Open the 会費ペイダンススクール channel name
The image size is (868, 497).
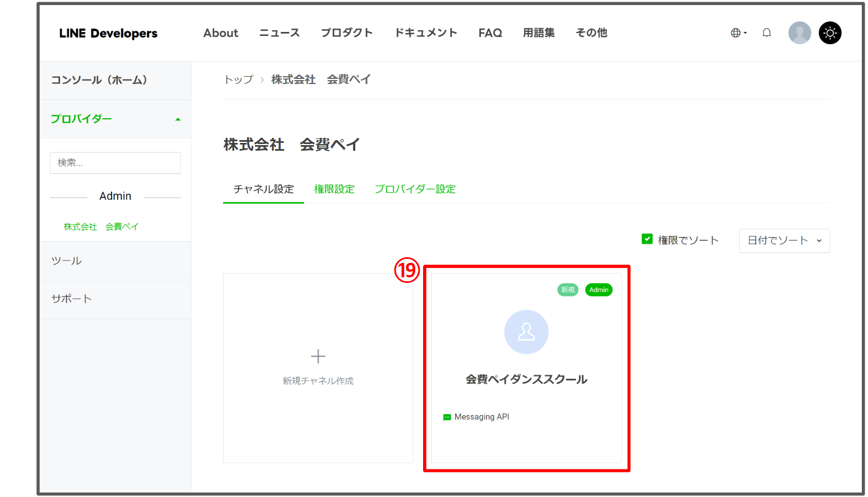526,379
